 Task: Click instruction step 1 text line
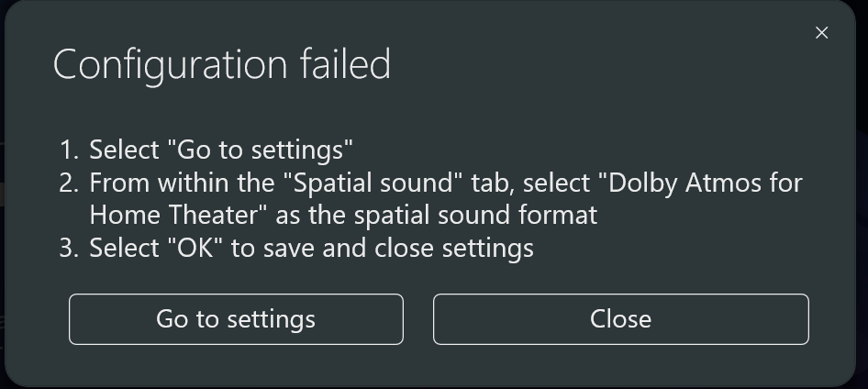[220, 150]
